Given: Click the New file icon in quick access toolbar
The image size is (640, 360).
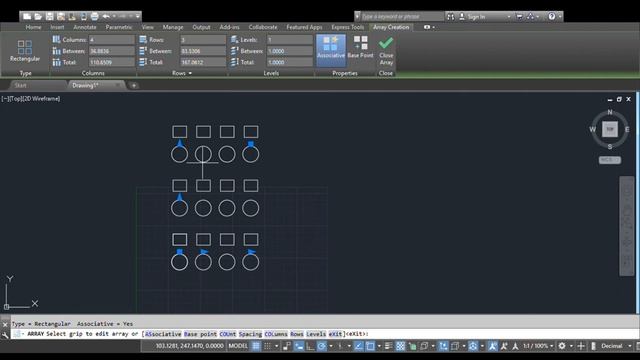Looking at the screenshot, I should 27,16.
